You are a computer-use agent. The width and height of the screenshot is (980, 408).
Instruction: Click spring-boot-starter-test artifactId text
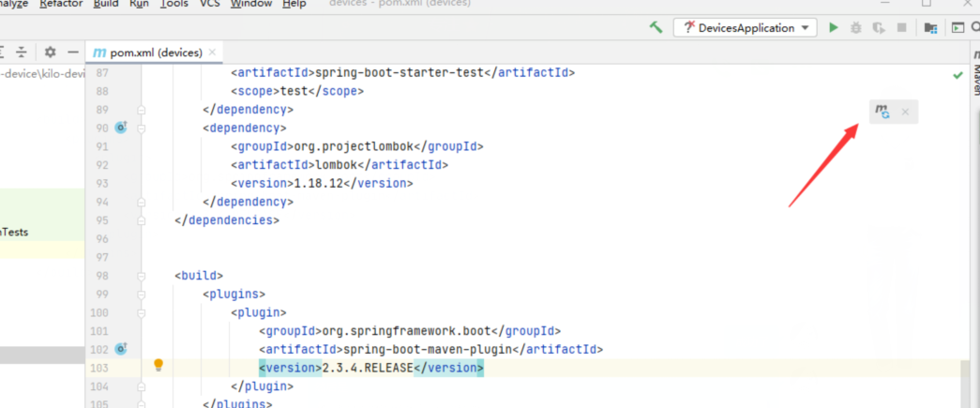click(x=400, y=72)
